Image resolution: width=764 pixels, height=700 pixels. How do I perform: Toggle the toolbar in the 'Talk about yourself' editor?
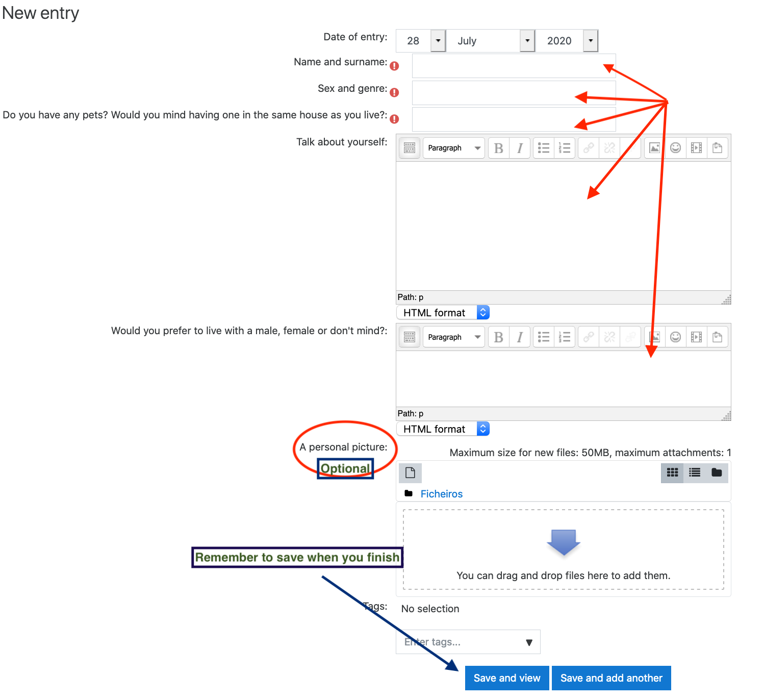tap(409, 148)
